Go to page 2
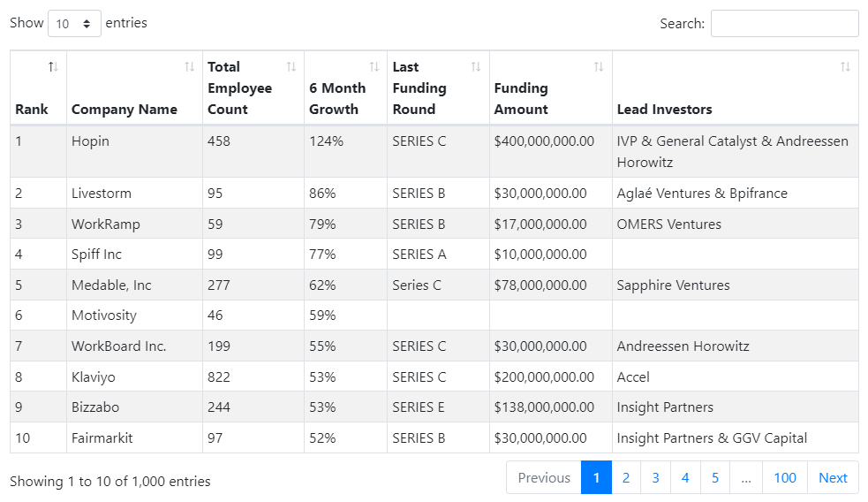This screenshot has height=502, width=868. click(626, 477)
